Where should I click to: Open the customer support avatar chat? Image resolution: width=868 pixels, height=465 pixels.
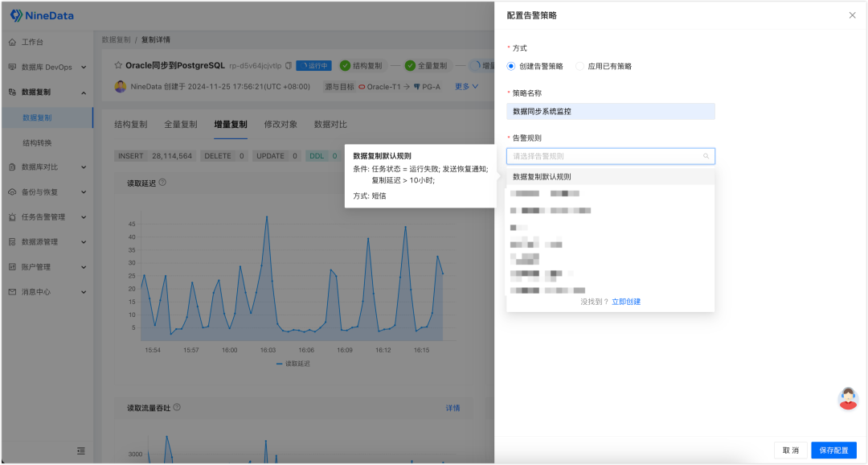(x=848, y=398)
